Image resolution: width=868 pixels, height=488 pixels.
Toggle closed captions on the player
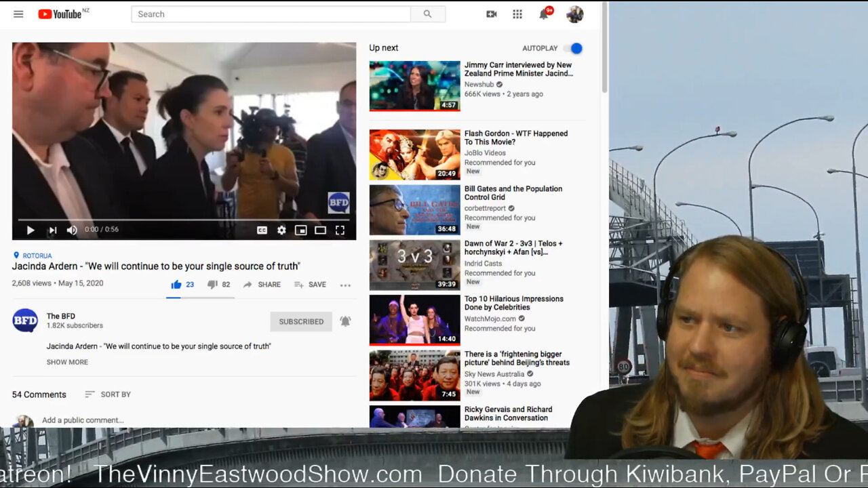(x=262, y=230)
